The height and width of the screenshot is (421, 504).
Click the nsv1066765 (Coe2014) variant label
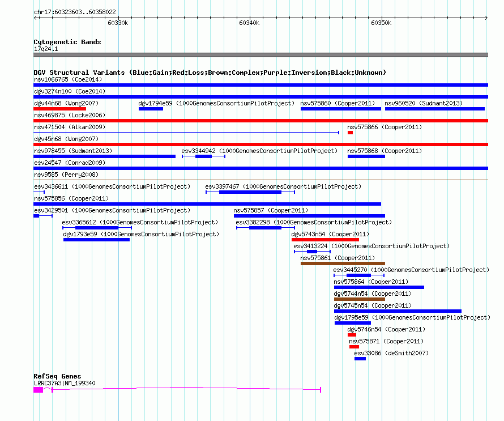(68, 79)
